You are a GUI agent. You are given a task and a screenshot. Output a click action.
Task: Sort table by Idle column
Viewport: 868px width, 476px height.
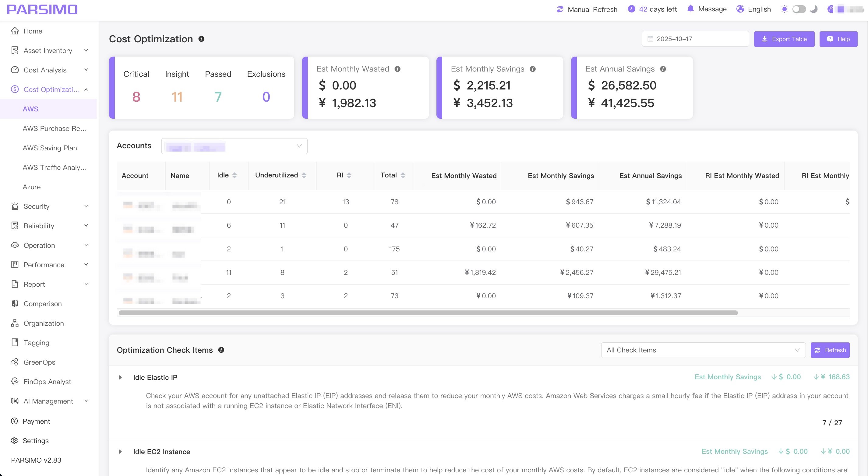tap(235, 175)
